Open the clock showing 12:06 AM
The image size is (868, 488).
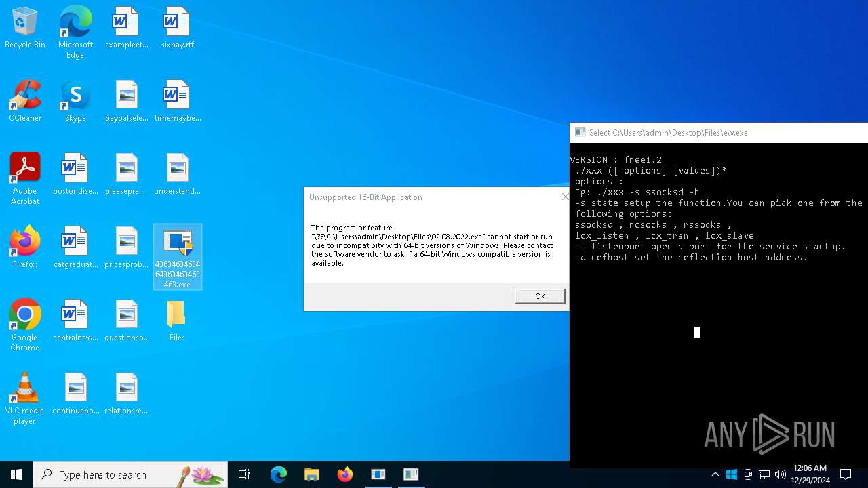pyautogui.click(x=810, y=474)
